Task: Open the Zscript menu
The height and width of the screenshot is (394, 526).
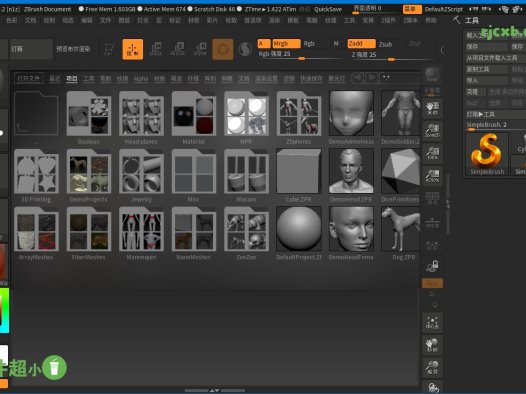Action: [410, 20]
